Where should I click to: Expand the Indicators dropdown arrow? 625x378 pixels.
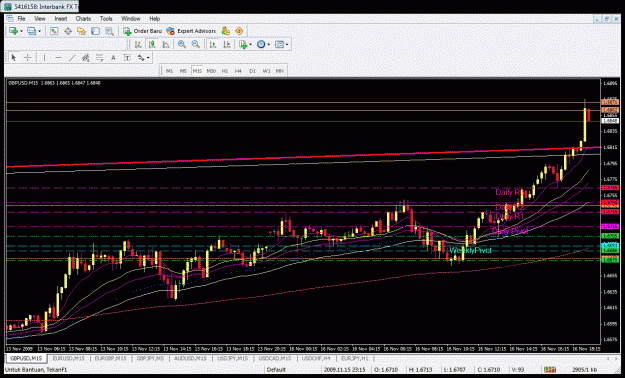point(250,45)
